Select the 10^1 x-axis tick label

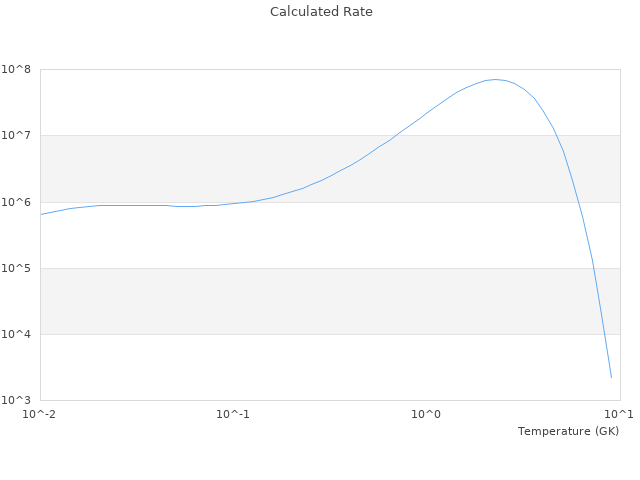[619, 414]
